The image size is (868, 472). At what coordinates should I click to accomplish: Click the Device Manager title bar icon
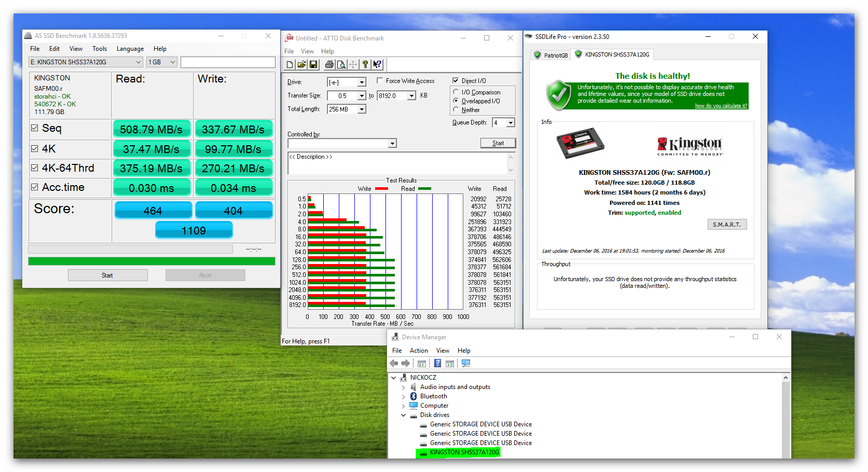(x=395, y=337)
